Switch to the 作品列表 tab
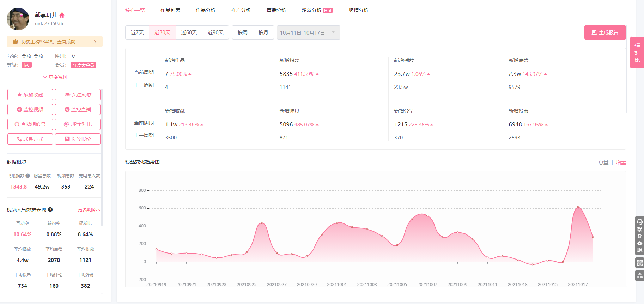Viewport: 644px width, 304px height. click(x=170, y=10)
